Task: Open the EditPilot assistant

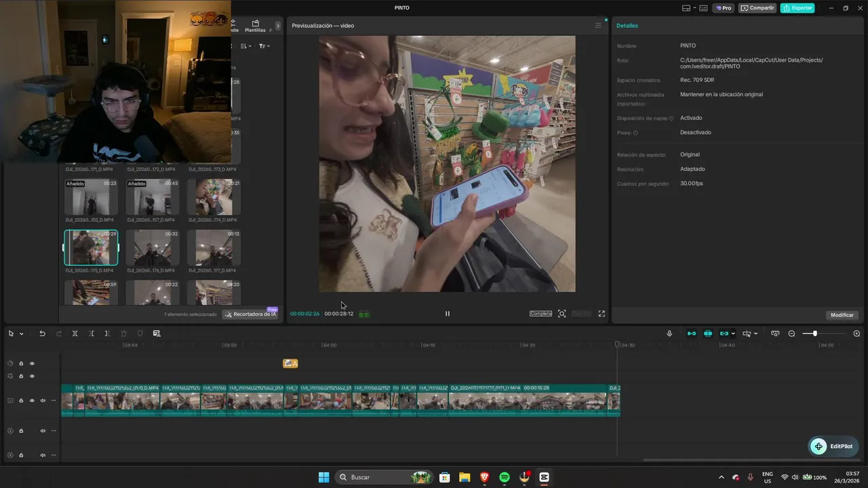Action: click(834, 446)
